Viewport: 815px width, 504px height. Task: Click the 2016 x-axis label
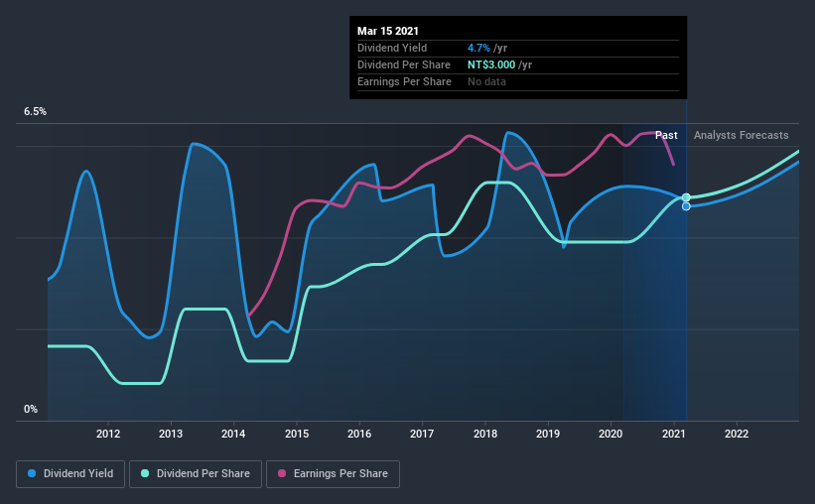(x=359, y=434)
